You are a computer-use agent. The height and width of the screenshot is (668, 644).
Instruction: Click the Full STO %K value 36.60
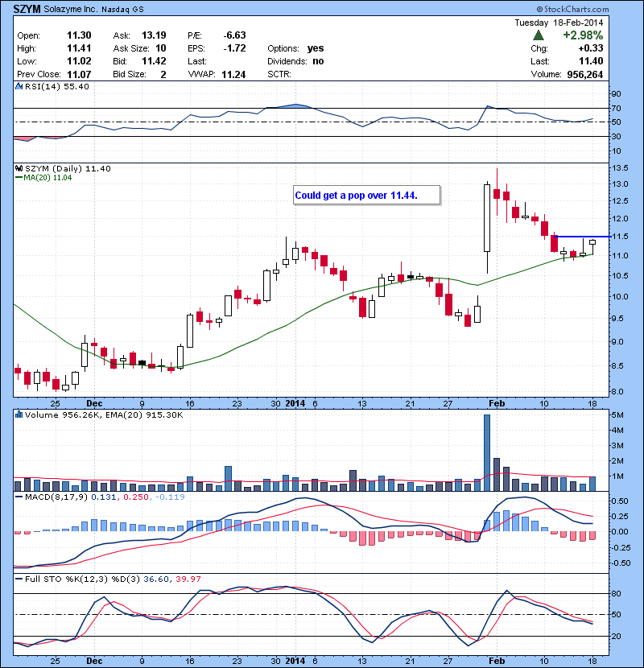tap(156, 579)
